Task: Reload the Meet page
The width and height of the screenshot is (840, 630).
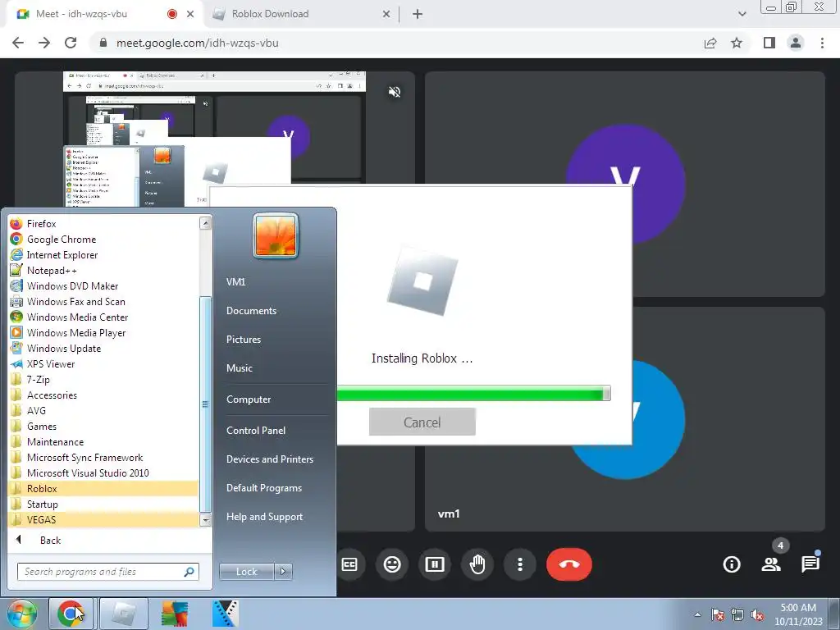Action: tap(71, 43)
